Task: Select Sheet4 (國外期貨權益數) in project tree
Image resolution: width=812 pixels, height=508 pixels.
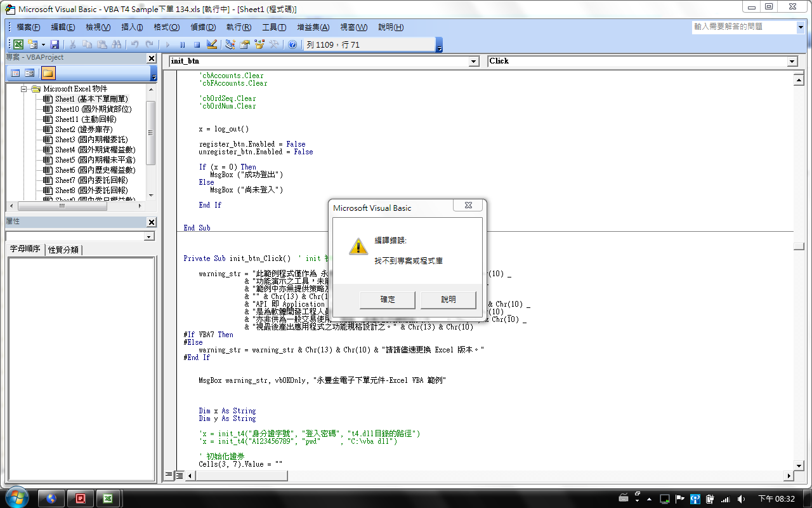Action: (x=95, y=150)
